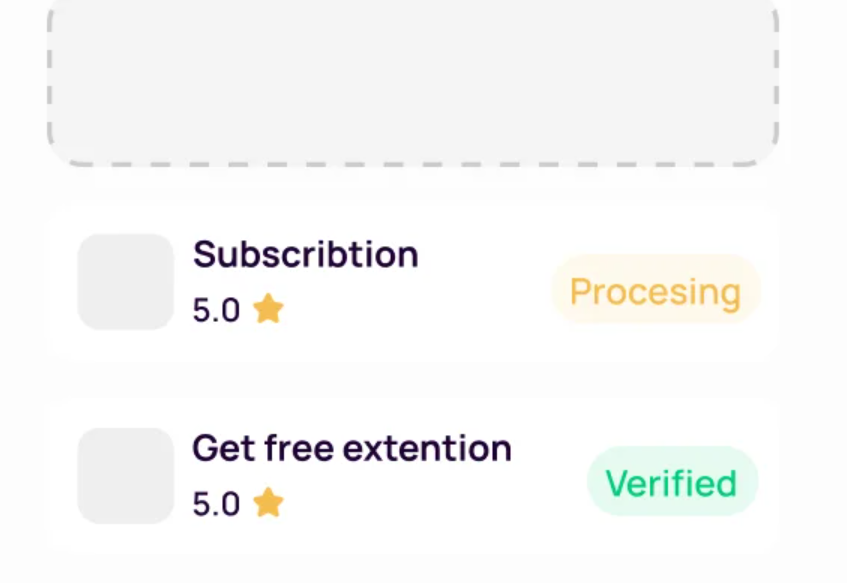Click the 5.0 rating for Subscribtion
The height and width of the screenshot is (583, 847).
216,310
